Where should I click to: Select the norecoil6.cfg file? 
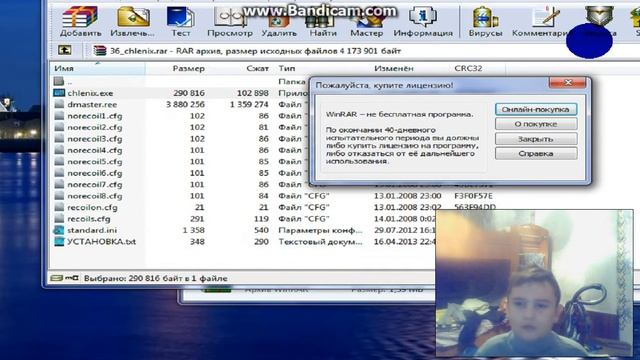[94, 173]
